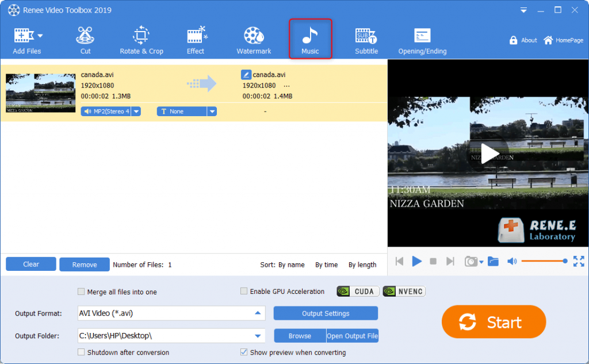Image resolution: width=589 pixels, height=364 pixels.
Task: Open the Output Format combo box
Action: [171, 313]
